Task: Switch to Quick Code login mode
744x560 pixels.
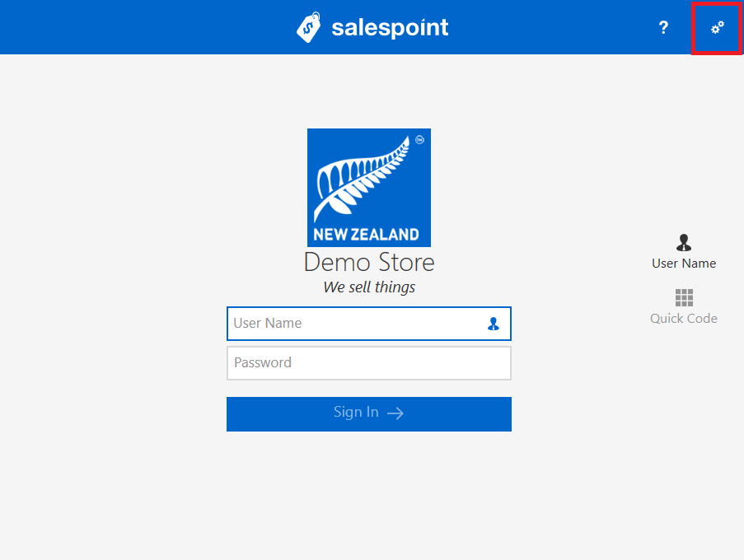Action: coord(683,307)
